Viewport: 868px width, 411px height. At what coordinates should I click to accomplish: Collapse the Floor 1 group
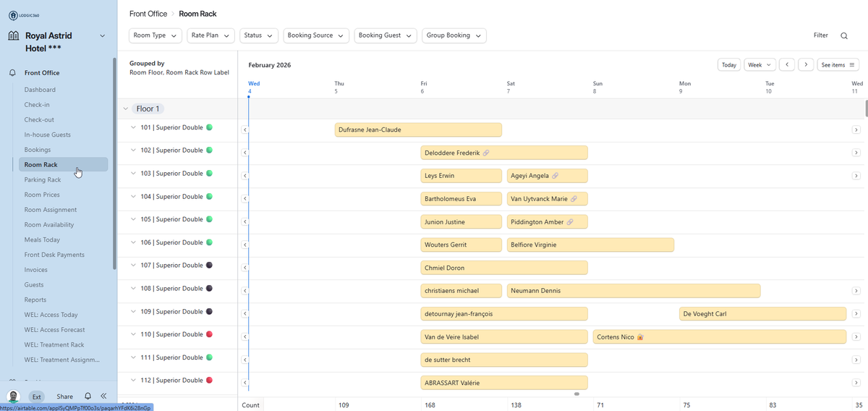tap(125, 109)
